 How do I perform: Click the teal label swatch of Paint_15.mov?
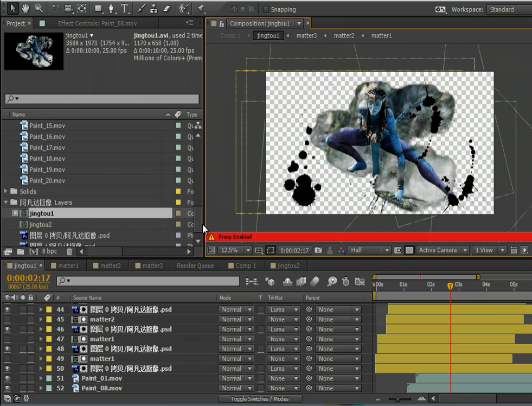pyautogui.click(x=178, y=125)
